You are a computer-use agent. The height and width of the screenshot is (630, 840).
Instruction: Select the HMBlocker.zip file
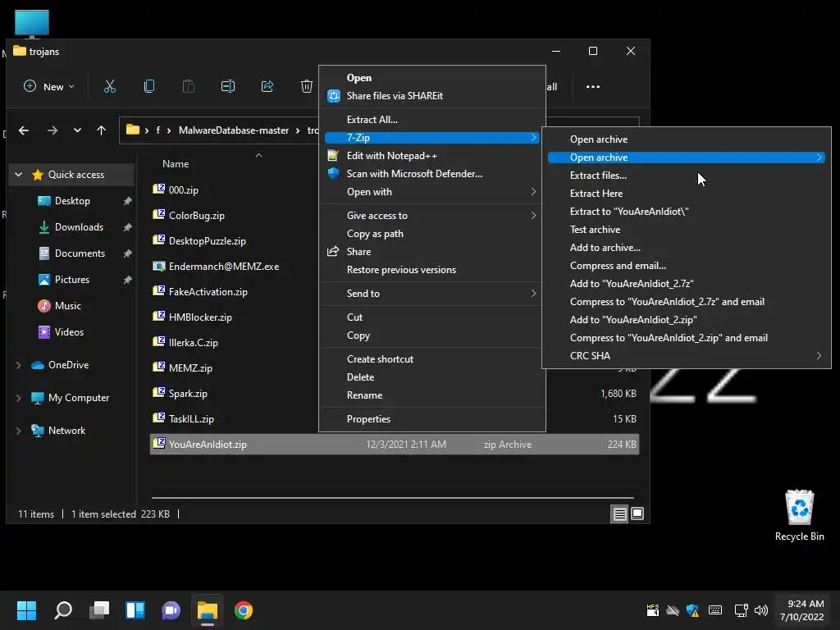[x=200, y=317]
